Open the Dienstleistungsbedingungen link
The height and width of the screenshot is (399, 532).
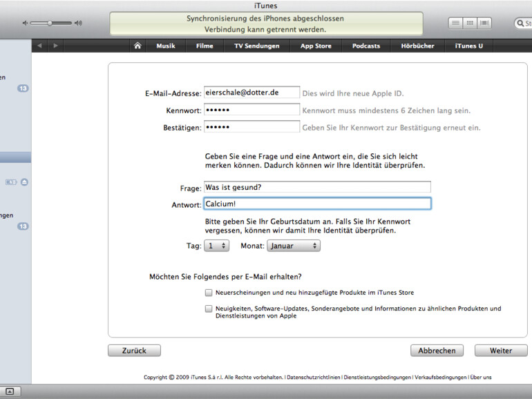(x=377, y=378)
